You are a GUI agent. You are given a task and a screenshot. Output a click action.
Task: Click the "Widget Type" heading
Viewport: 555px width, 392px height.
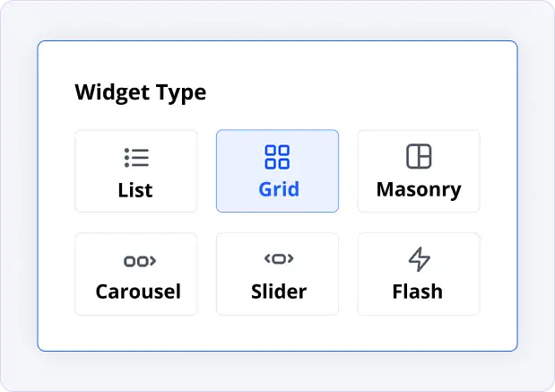pos(140,92)
